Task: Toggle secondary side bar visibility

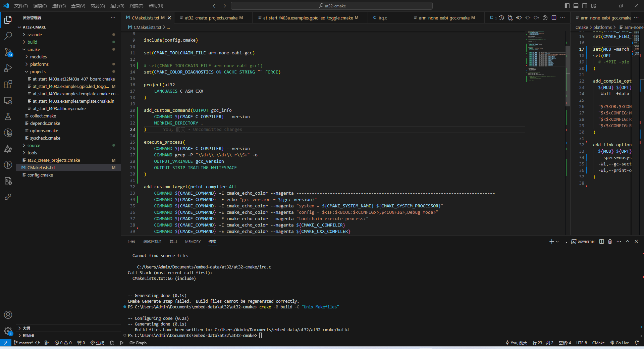Action: [x=585, y=6]
